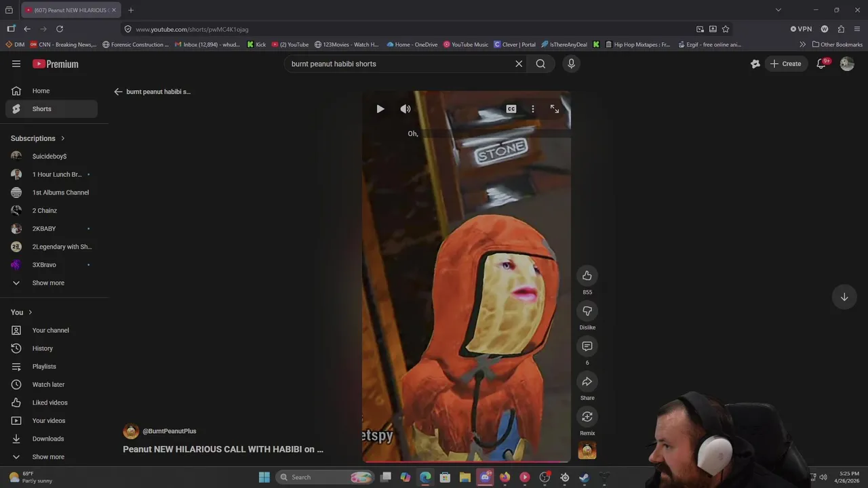Open the tab list dropdown chevron

[778, 10]
